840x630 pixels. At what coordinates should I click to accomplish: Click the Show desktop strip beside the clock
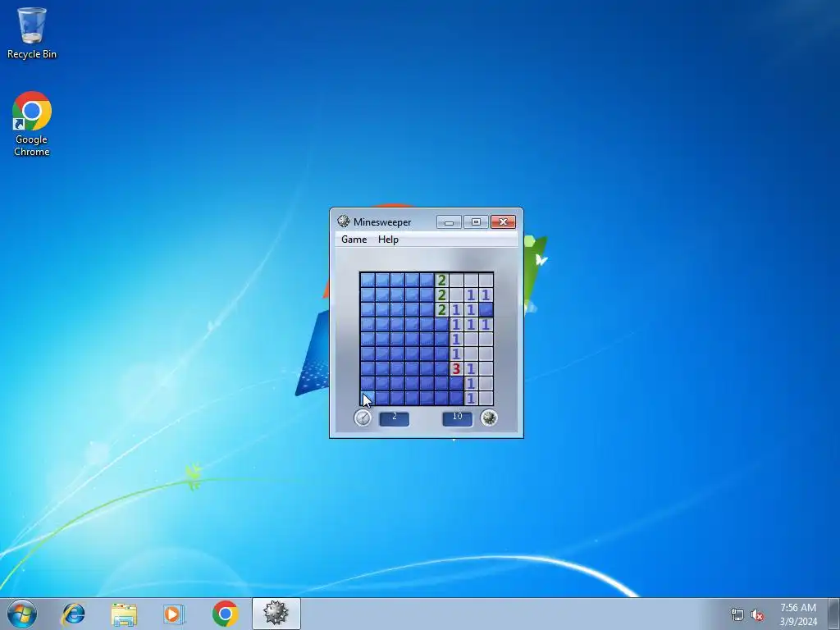click(x=834, y=614)
